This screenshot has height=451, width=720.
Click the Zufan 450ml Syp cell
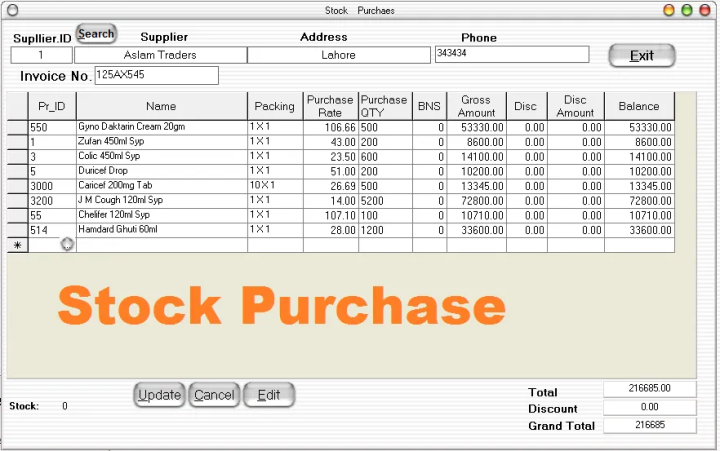(x=162, y=142)
